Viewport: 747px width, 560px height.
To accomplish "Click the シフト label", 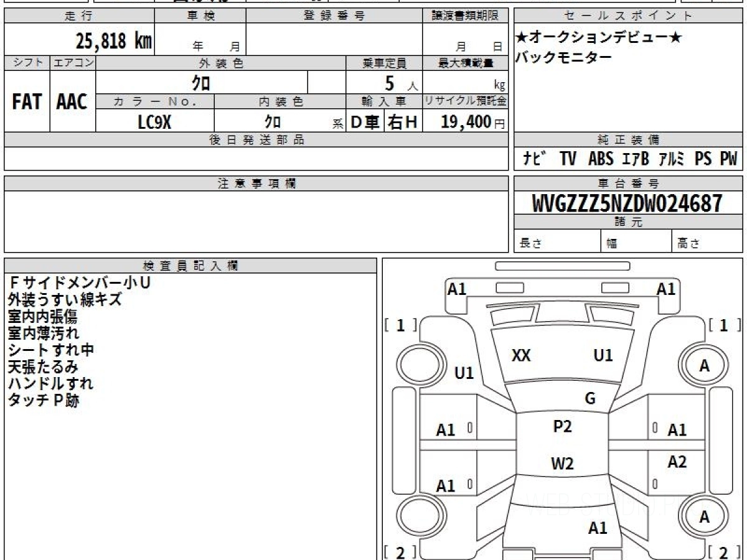I will tap(27, 63).
